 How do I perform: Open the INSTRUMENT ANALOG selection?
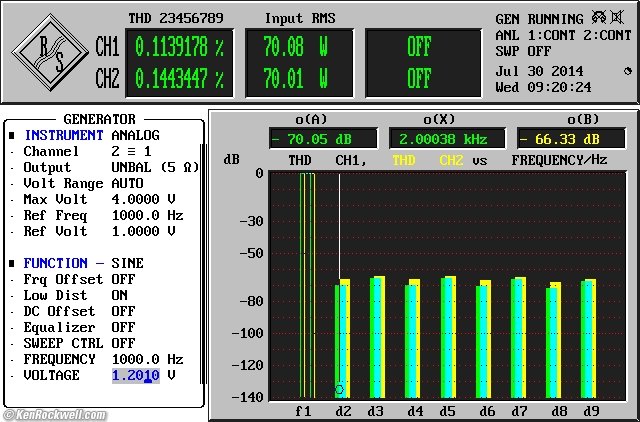click(135, 135)
